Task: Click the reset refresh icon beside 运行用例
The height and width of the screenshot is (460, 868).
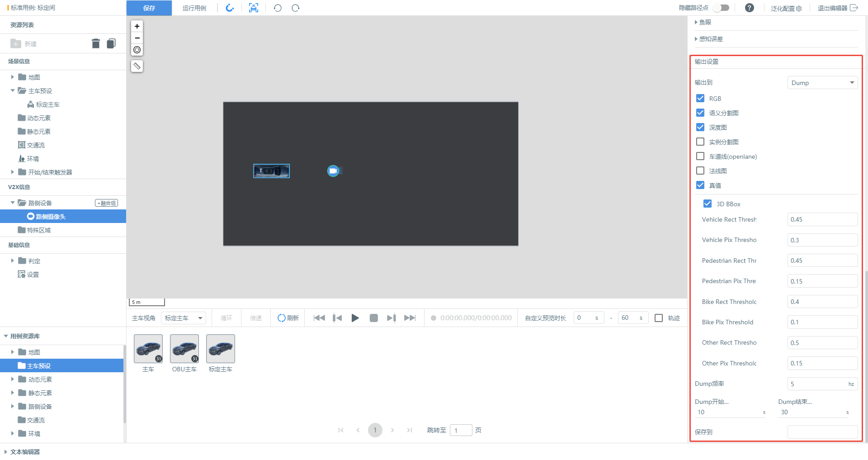Action: click(x=230, y=8)
